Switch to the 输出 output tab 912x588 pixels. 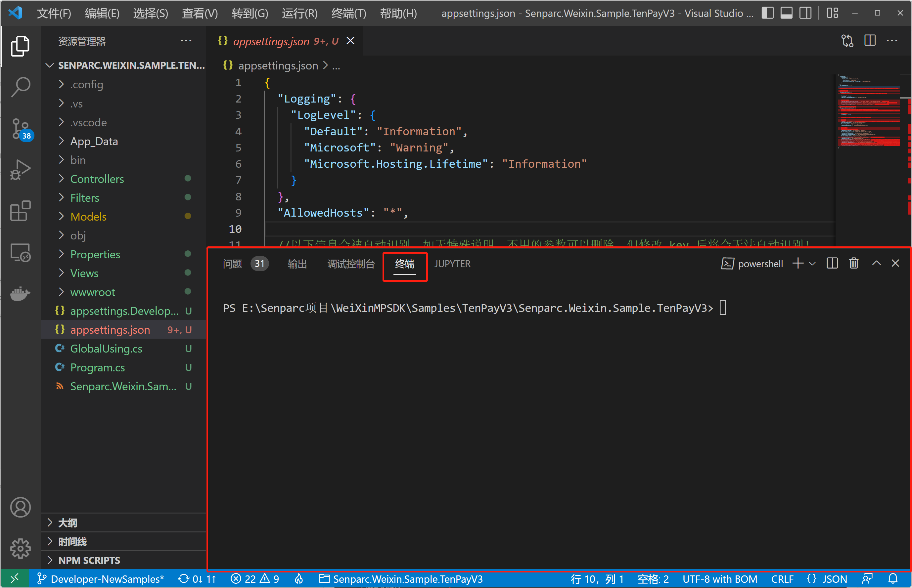click(297, 264)
